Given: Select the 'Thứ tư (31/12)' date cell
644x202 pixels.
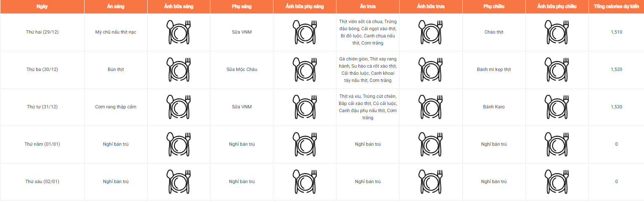Looking at the screenshot, I should pos(42,107).
